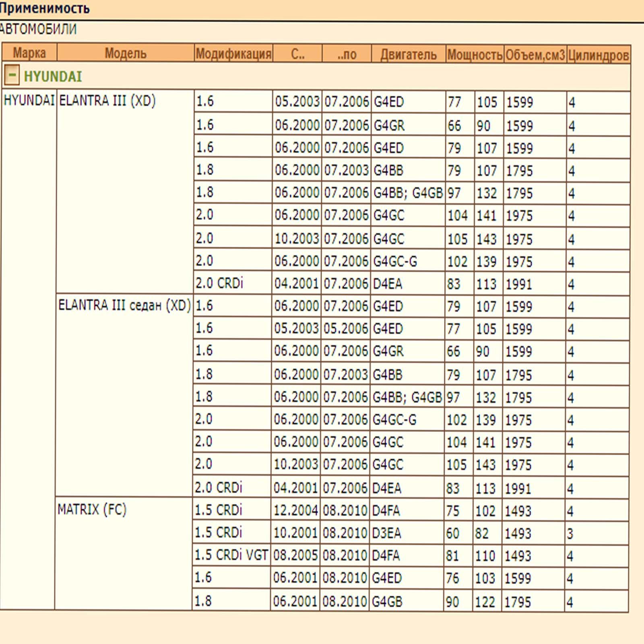This screenshot has width=644, height=644.
Task: Select the MATRIX (FC) model cell
Action: tap(123, 553)
